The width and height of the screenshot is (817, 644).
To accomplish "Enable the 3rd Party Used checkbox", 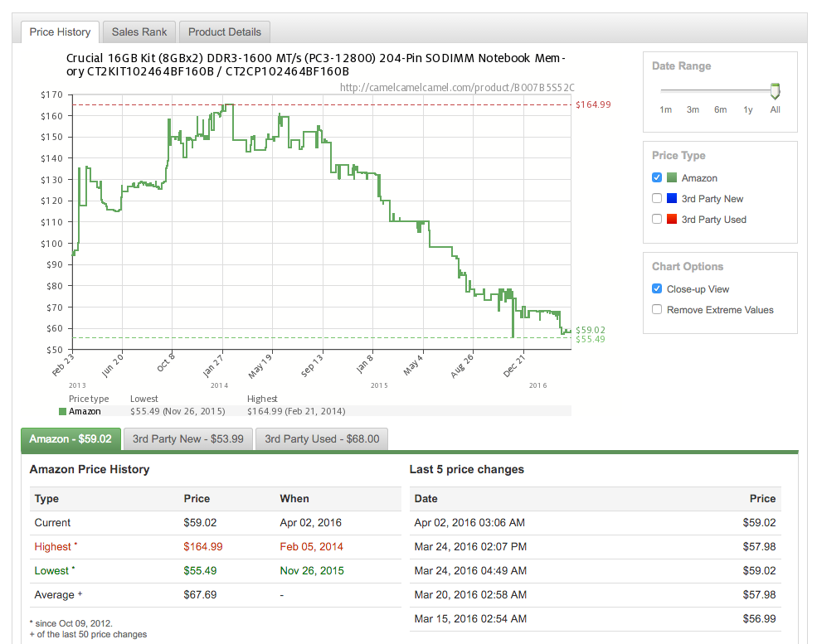I will pyautogui.click(x=657, y=219).
